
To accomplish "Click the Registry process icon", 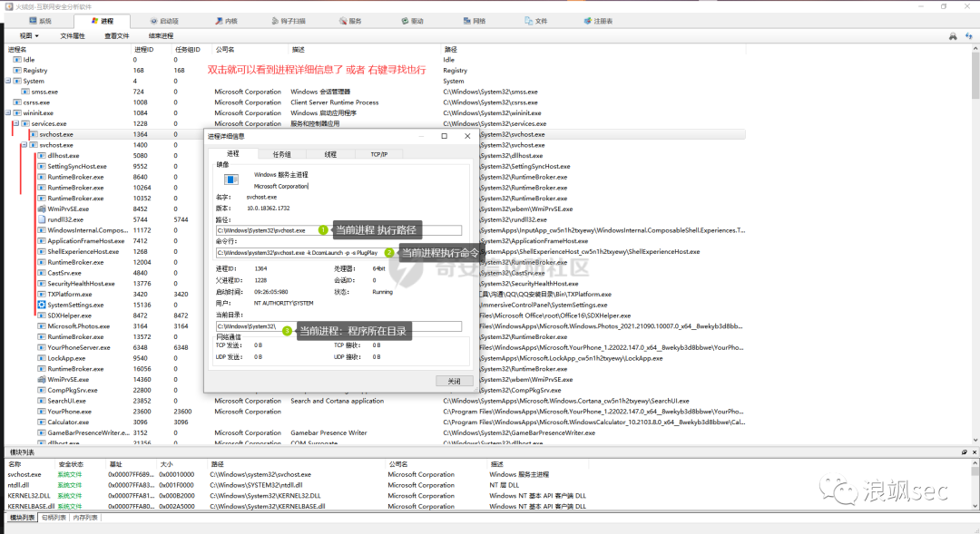I will (17, 71).
